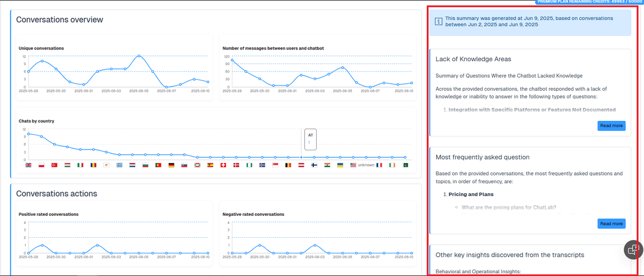The image size is (644, 276).
Task: Open the floating chat help widget
Action: point(633,250)
